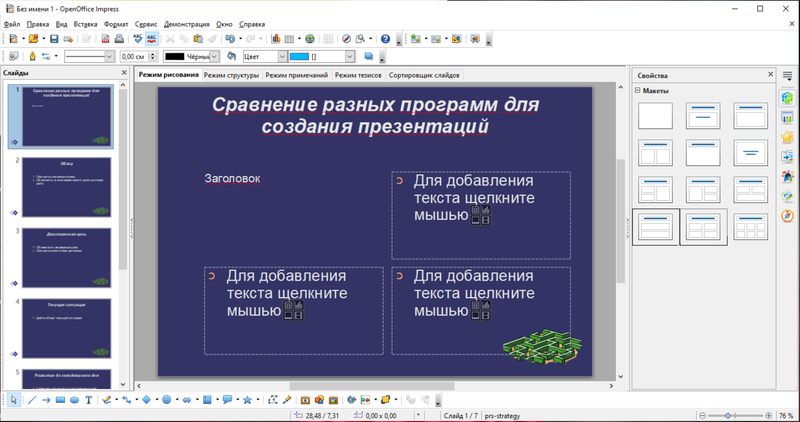
Task: Open the sidebar settings menu button
Action: [x=787, y=77]
